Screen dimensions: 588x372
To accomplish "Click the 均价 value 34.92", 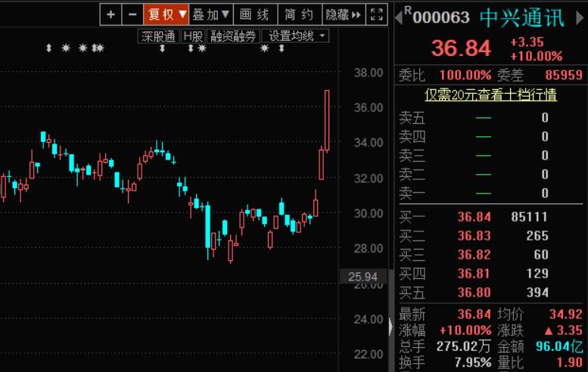I will pos(566,314).
